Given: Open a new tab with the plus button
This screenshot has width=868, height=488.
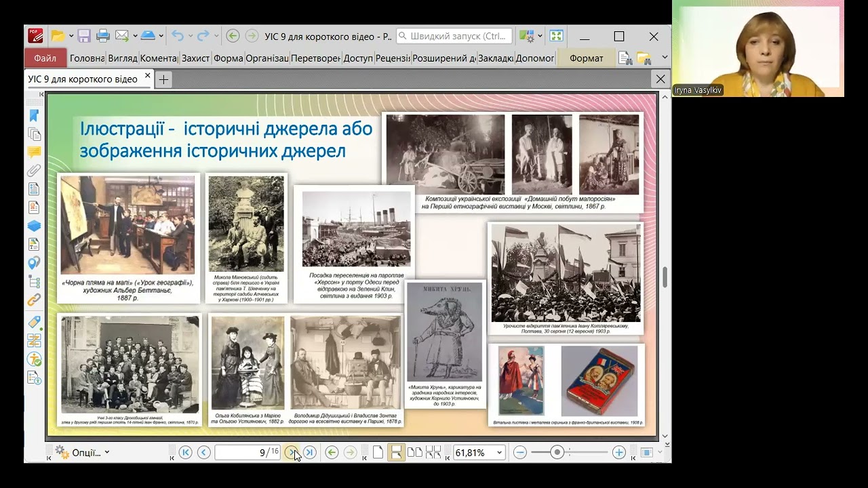Looking at the screenshot, I should (163, 79).
